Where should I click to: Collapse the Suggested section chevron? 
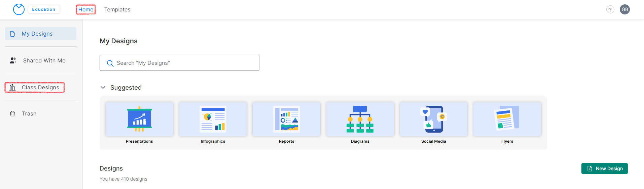[103, 88]
